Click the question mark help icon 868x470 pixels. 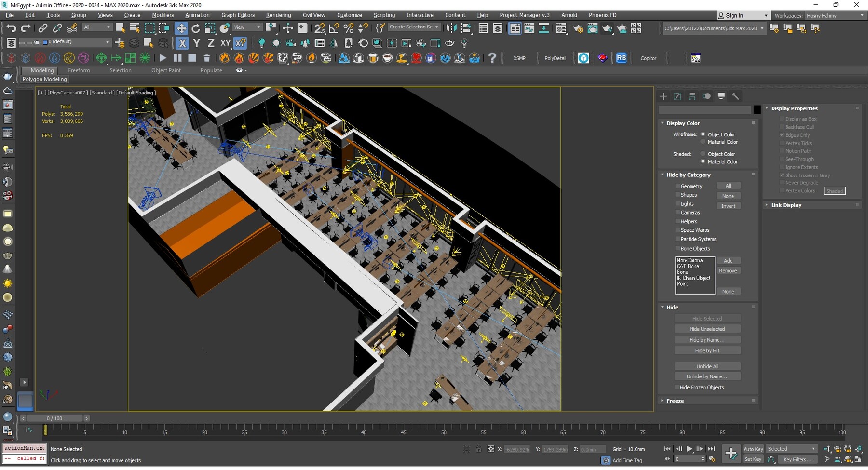[492, 58]
